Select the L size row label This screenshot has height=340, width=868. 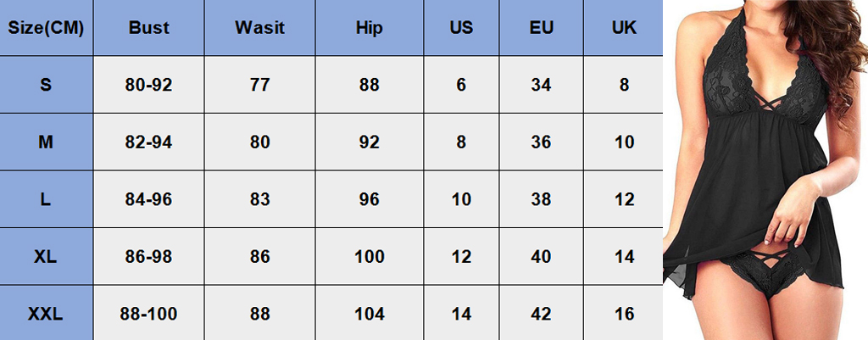[46, 200]
